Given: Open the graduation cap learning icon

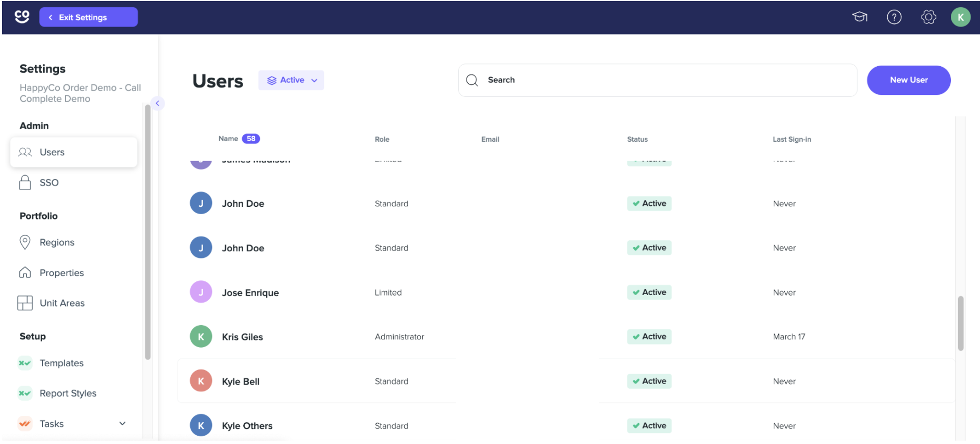Looking at the screenshot, I should coord(859,17).
